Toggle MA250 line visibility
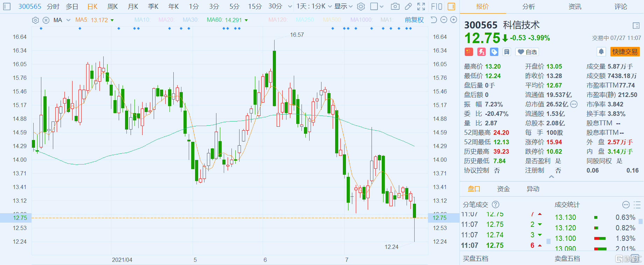This screenshot has height=265, width=644. click(x=305, y=20)
